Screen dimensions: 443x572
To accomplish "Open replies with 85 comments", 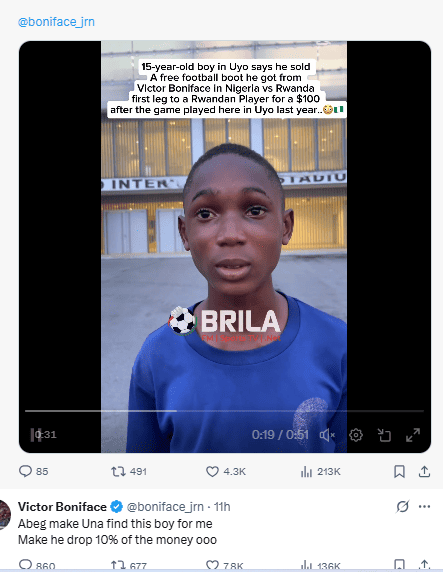I will pyautogui.click(x=33, y=471).
